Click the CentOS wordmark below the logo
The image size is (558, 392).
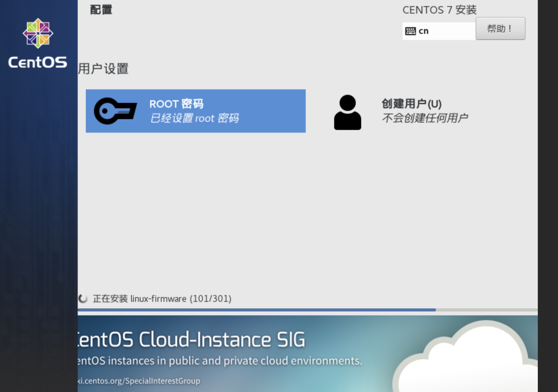tap(37, 62)
